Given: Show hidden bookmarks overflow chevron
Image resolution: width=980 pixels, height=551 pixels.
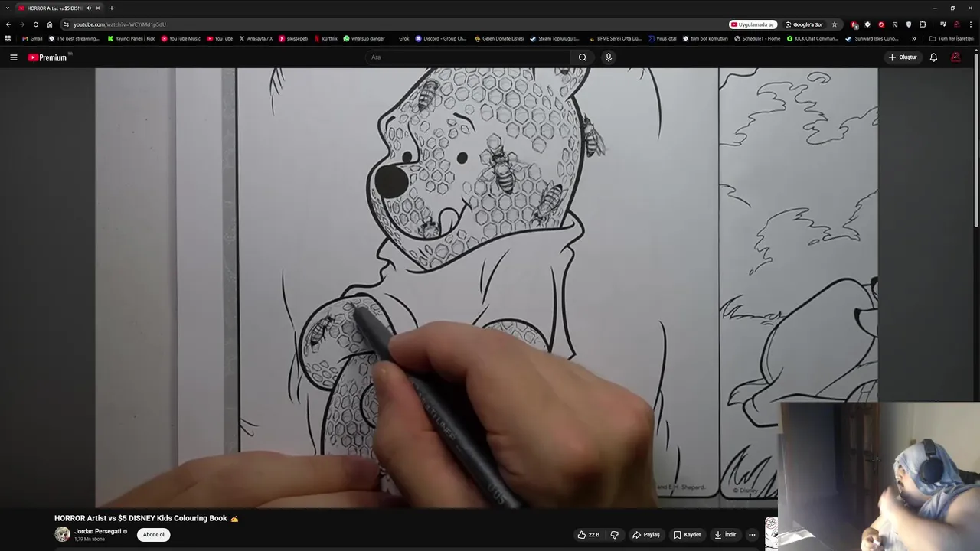Looking at the screenshot, I should (x=913, y=38).
